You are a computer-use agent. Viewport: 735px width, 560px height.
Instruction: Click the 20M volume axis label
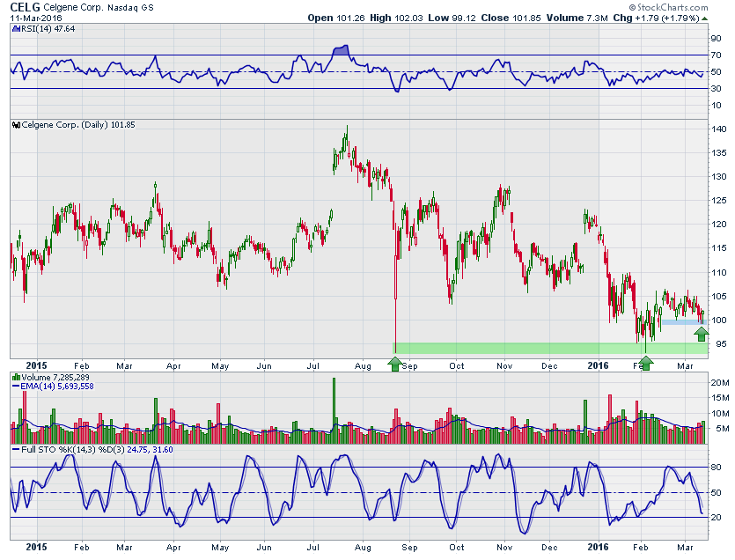[720, 383]
